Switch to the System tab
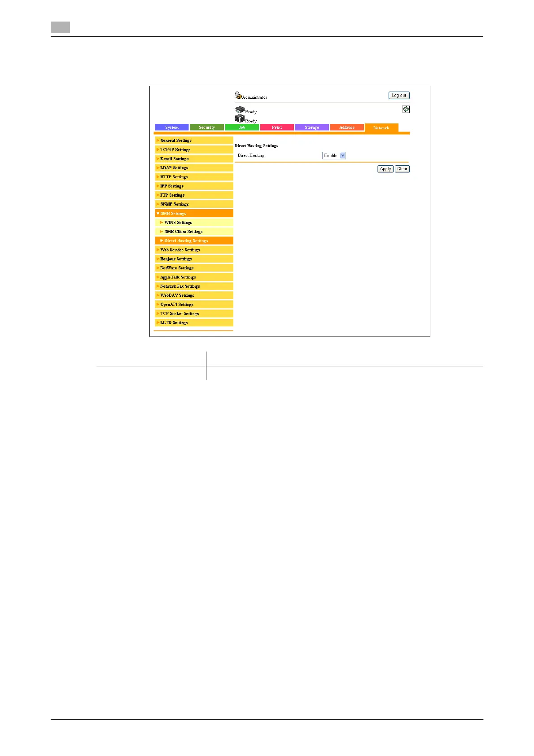 172,127
